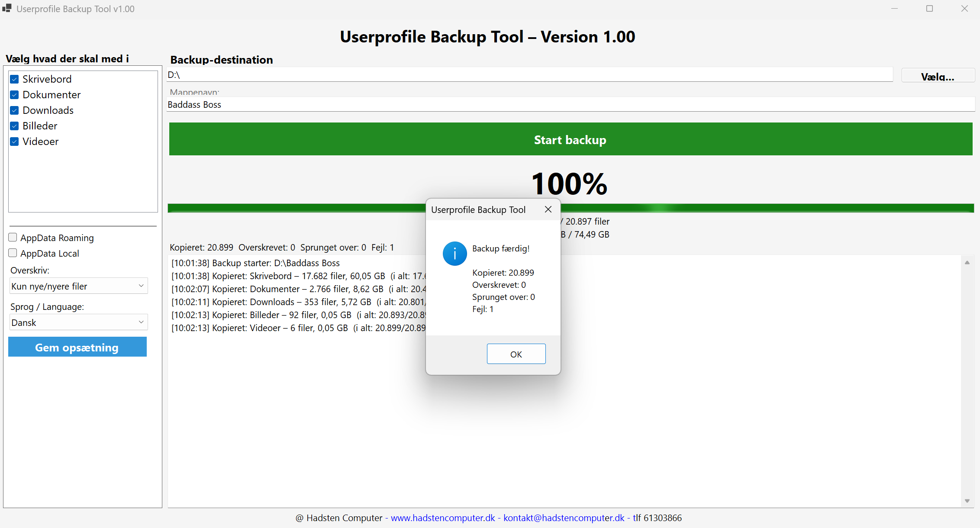Click scrollbar up arrow in log
This screenshot has width=980, height=528.
967,263
